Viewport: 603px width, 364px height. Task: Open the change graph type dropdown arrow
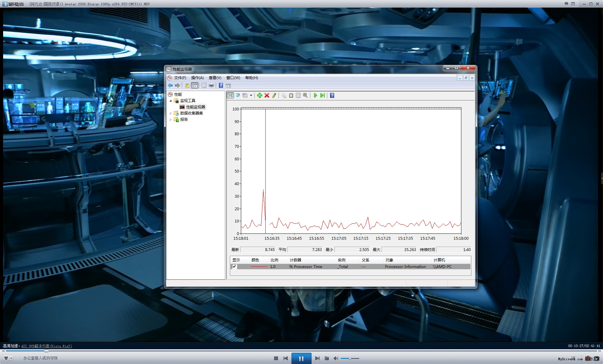[x=251, y=95]
